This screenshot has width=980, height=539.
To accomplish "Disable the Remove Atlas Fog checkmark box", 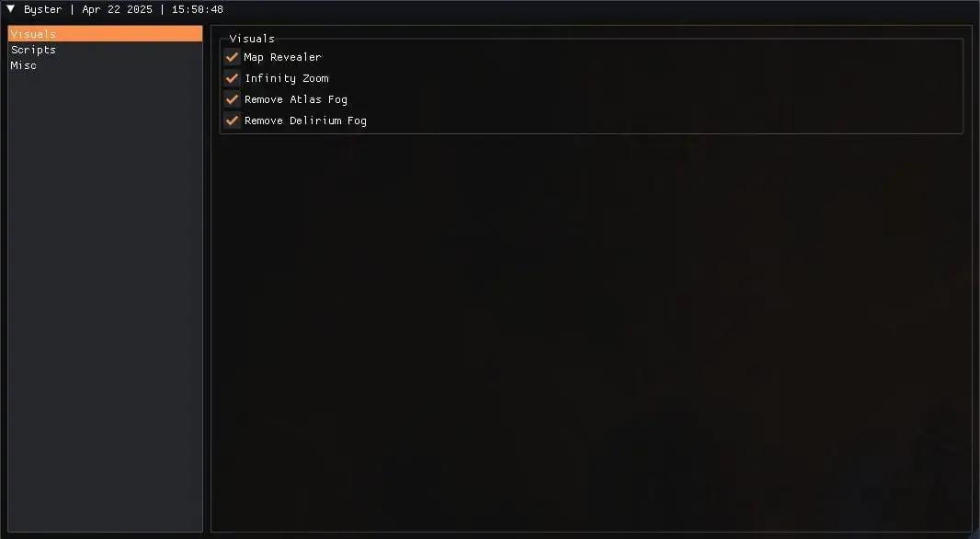I will pos(232,99).
